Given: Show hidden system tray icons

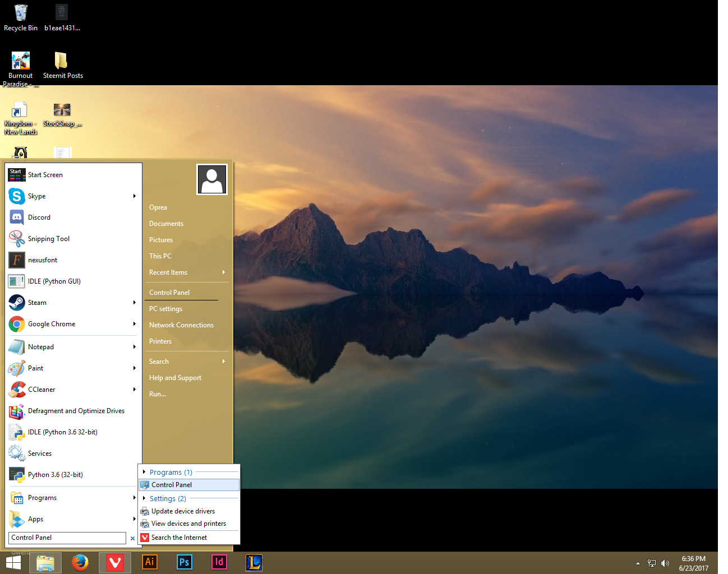Looking at the screenshot, I should point(638,563).
